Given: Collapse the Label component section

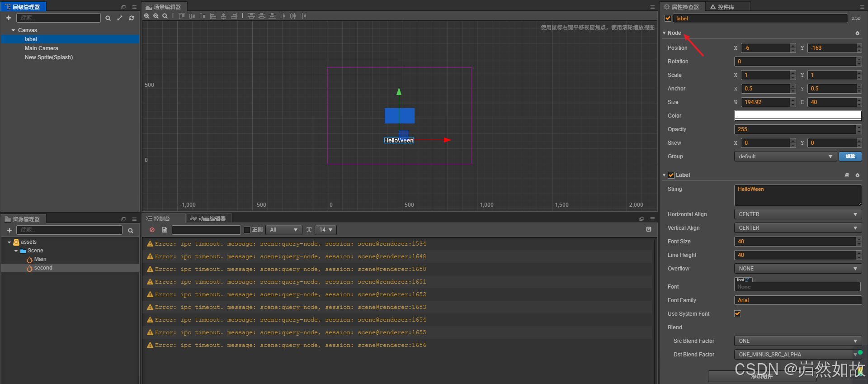Looking at the screenshot, I should [664, 175].
